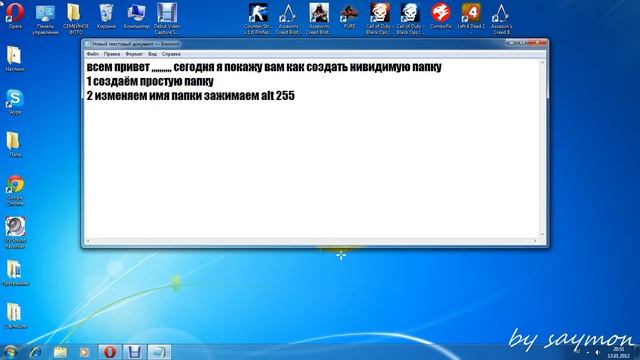Open Windows Explorer from the taskbar

pyautogui.click(x=60, y=352)
